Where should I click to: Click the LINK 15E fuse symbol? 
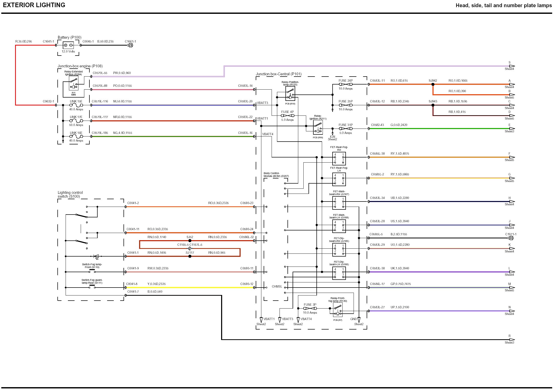pyautogui.click(x=76, y=105)
